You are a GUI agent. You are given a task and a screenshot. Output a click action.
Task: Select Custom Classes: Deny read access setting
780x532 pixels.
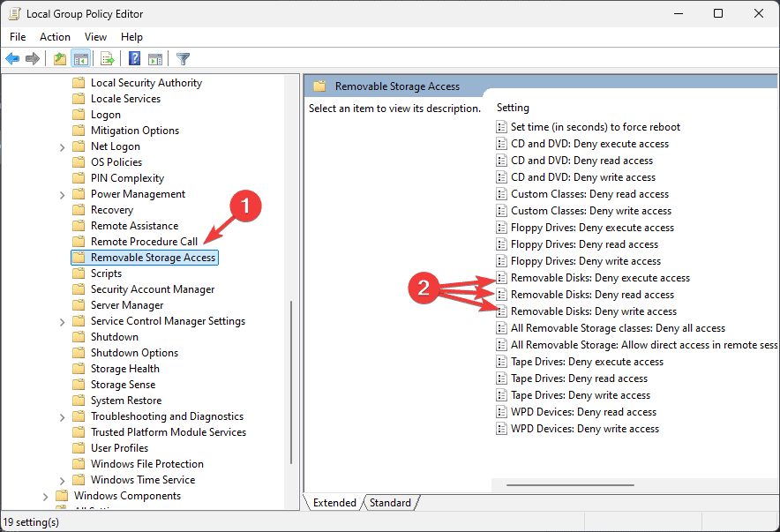(589, 194)
